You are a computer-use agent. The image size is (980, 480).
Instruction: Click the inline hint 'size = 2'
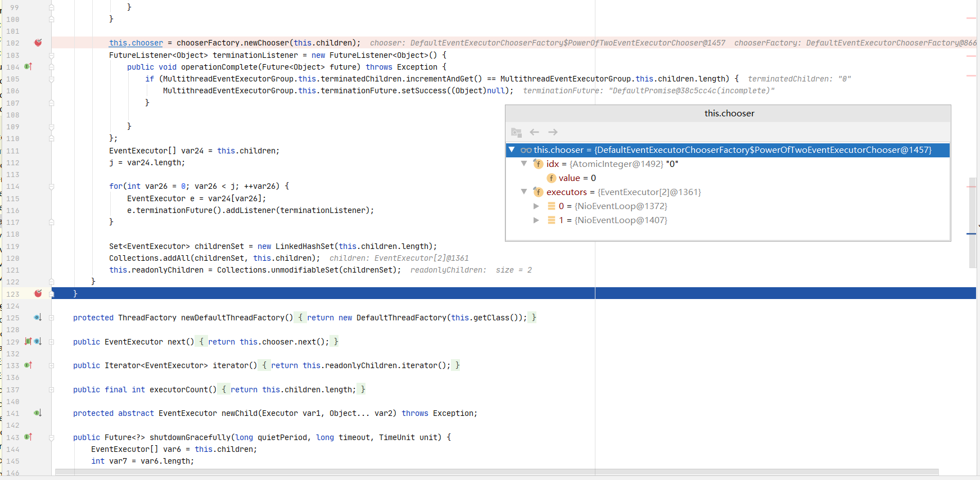tap(514, 270)
